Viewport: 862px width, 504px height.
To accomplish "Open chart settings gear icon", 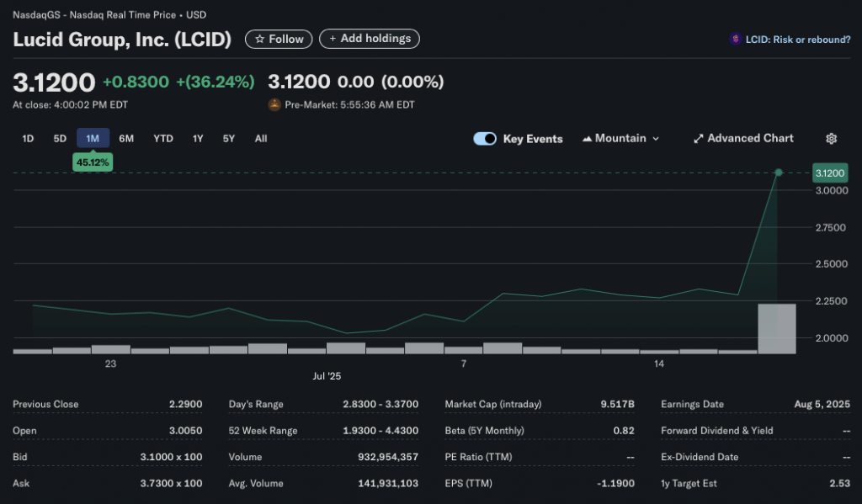I will (x=831, y=139).
